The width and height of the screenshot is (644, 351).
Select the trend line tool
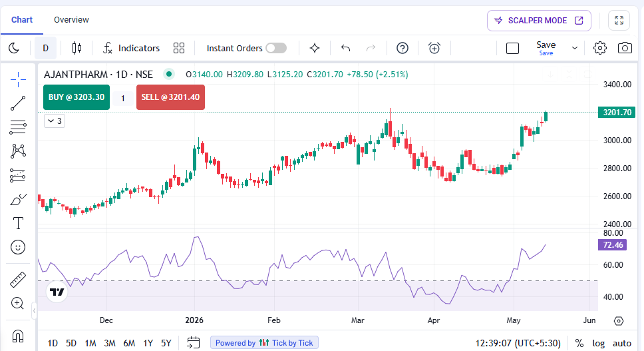point(18,103)
